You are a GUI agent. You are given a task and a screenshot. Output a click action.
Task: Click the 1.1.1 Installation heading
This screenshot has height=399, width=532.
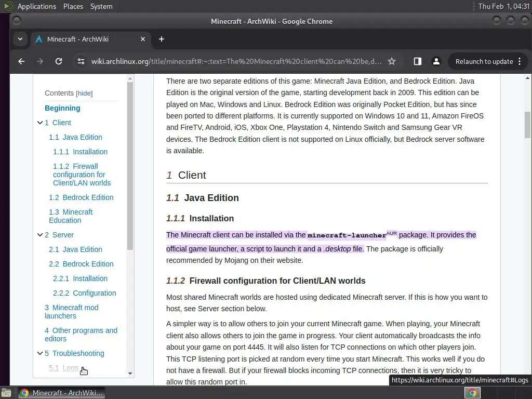[200, 218]
